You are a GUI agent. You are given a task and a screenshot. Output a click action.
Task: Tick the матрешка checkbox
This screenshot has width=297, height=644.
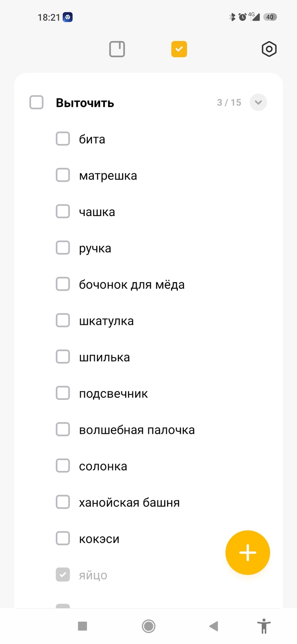[63, 175]
